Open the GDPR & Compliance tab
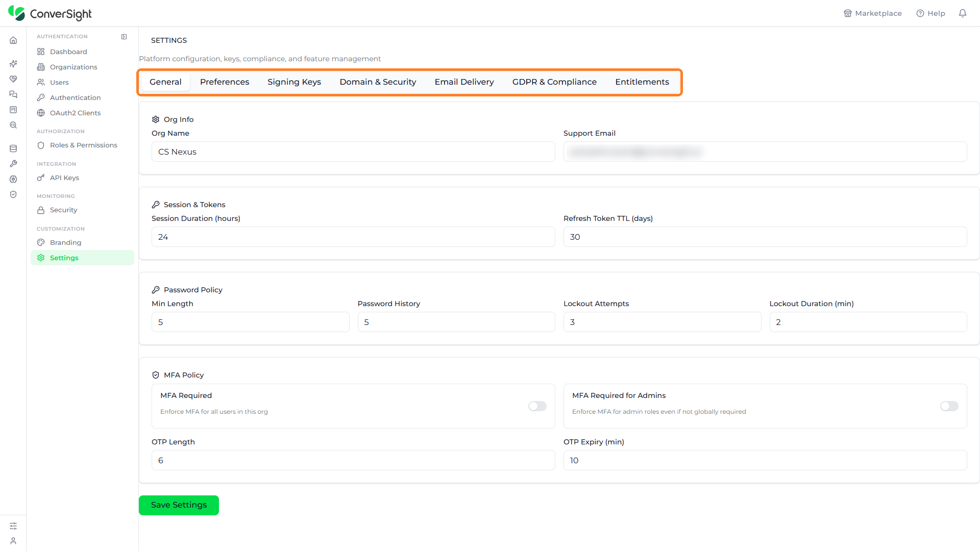 pos(554,82)
